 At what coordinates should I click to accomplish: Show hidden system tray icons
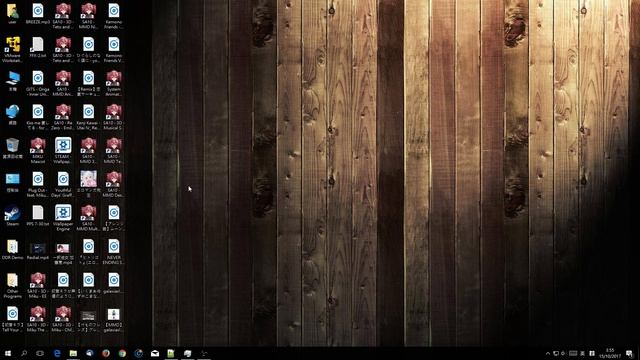[x=547, y=353]
